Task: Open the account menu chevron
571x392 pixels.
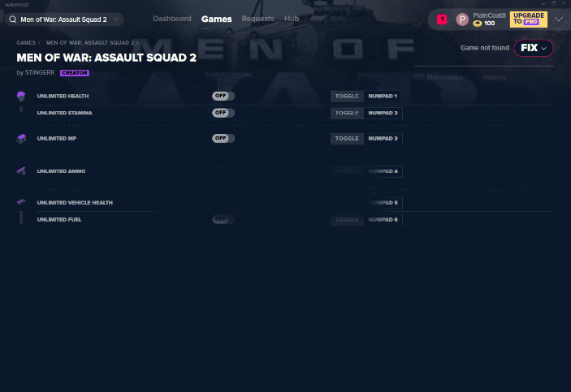Action: tap(559, 19)
